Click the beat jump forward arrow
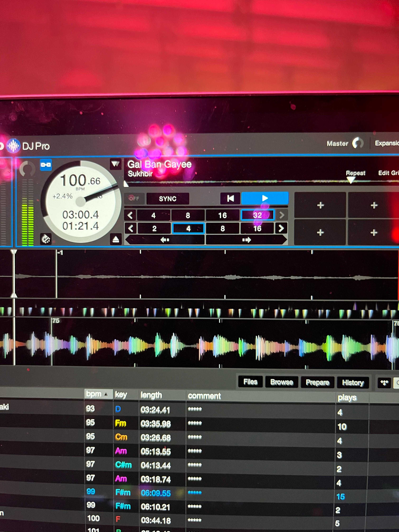 click(x=246, y=240)
